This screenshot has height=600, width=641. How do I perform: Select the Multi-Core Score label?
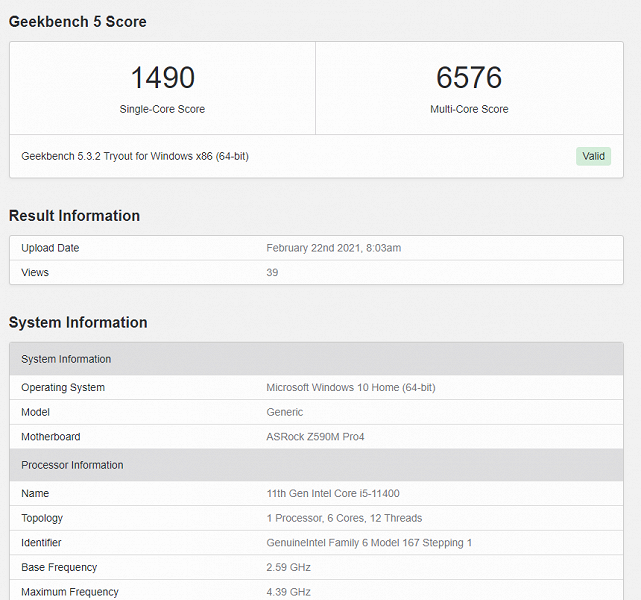[x=468, y=109]
